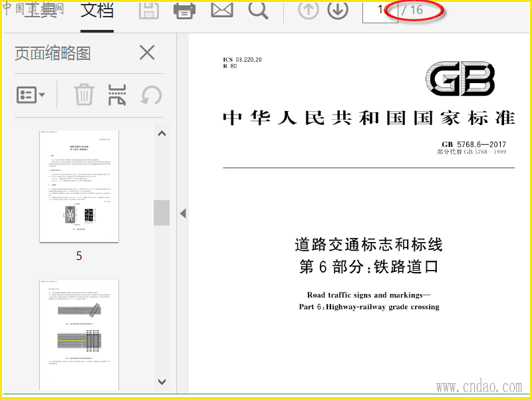Image resolution: width=532 pixels, height=399 pixels.
Task: Collapse the side panel with left triangle
Action: coord(183,213)
